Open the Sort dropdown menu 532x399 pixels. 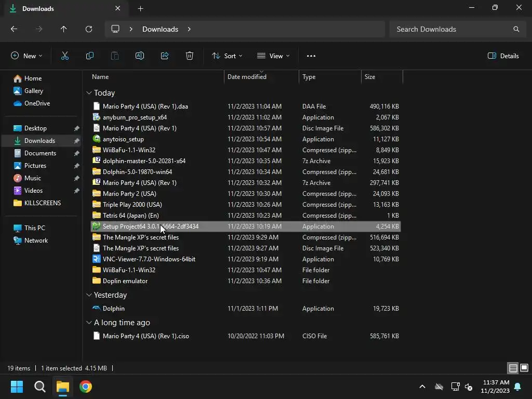click(227, 56)
